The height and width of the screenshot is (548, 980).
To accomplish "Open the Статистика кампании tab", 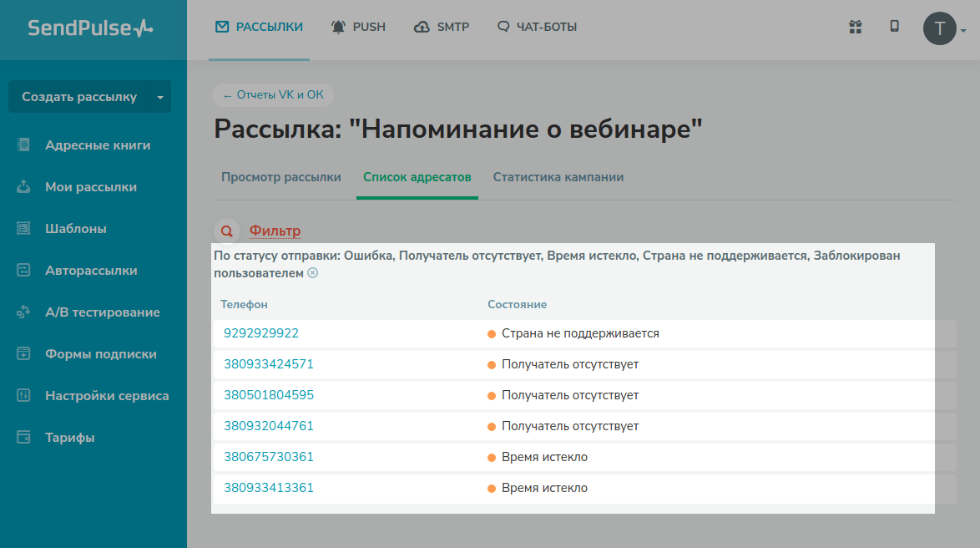I will [558, 177].
